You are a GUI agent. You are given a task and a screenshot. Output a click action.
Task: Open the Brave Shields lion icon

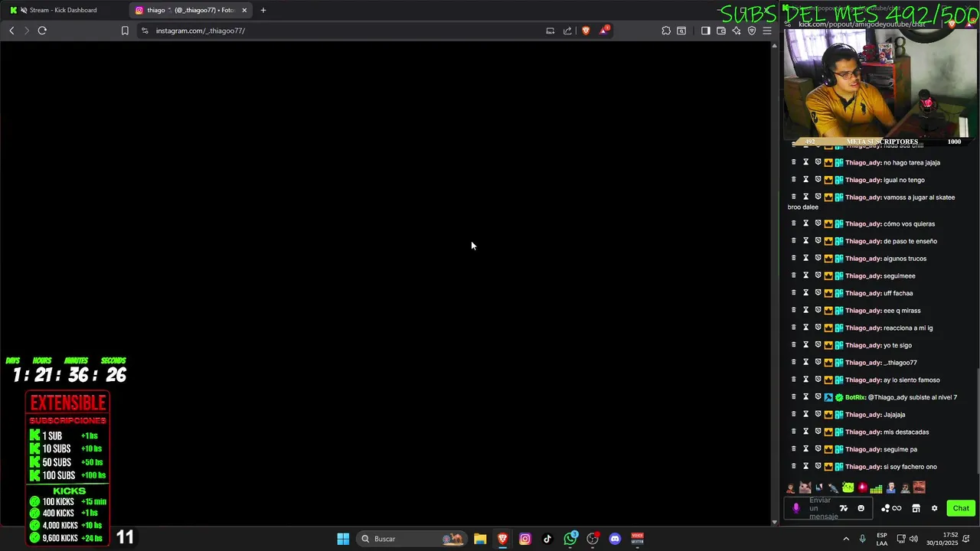tap(586, 31)
